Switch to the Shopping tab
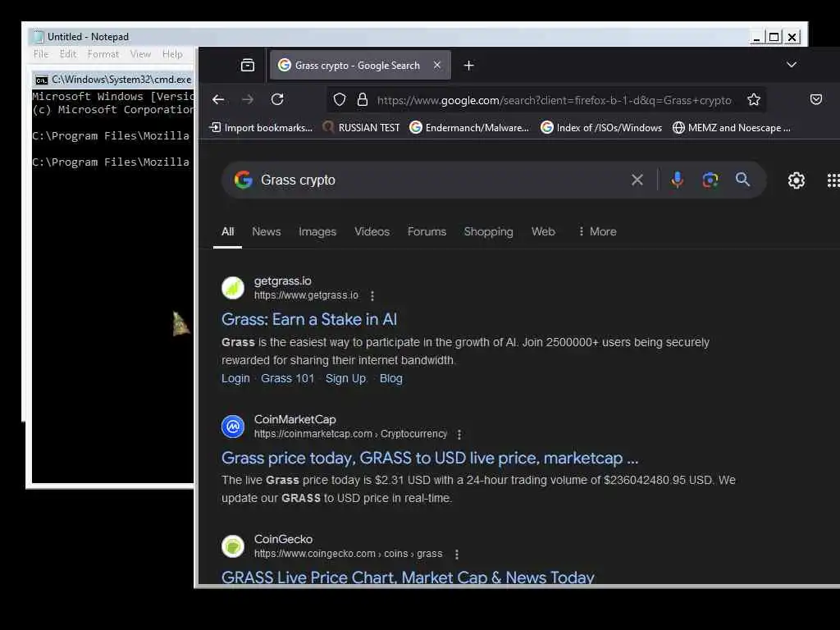This screenshot has width=840, height=630. [489, 231]
